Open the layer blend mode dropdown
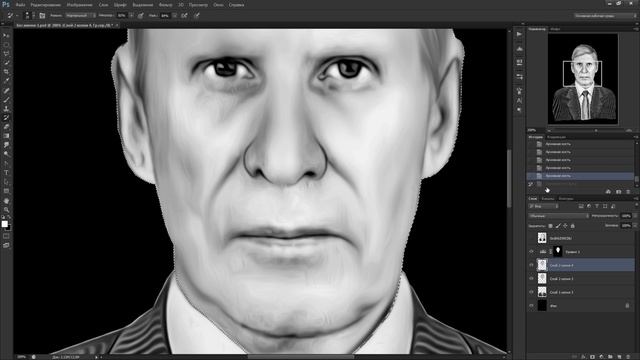Viewport: 640px width, 360px height. pyautogui.click(x=559, y=216)
